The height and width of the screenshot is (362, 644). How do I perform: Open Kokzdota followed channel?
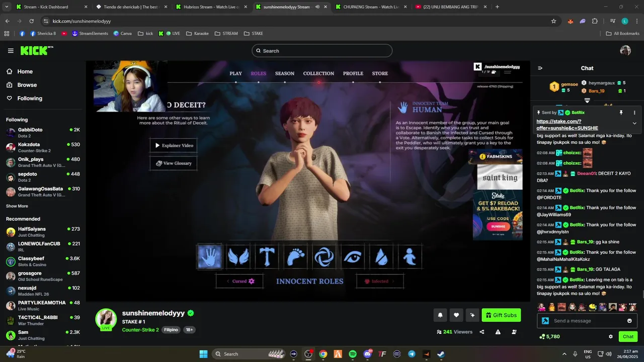pyautogui.click(x=43, y=147)
